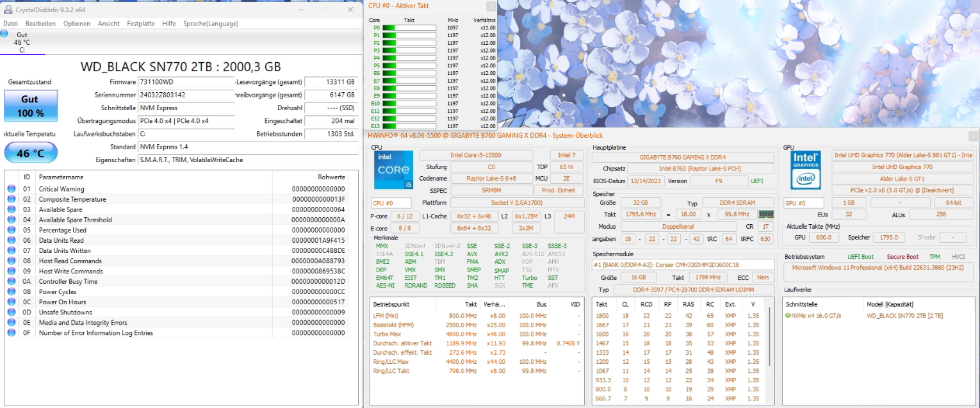The width and height of the screenshot is (980, 408).
Task: Click the status ball for Data Units Read row
Action: click(x=12, y=240)
